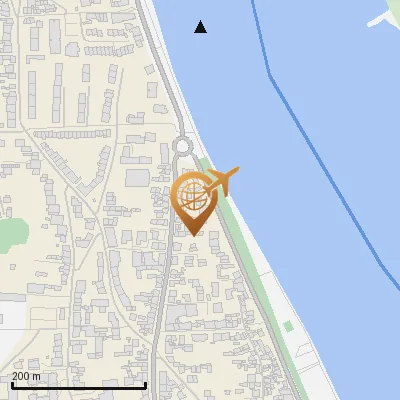Click the globe inside the location pin
The image size is (400, 400).
[x=193, y=197]
